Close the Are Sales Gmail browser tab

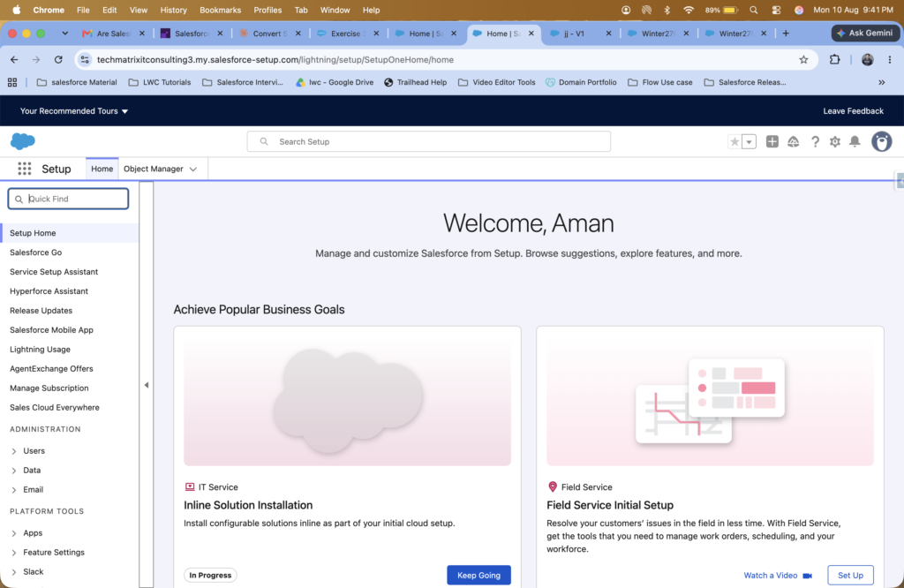(142, 34)
